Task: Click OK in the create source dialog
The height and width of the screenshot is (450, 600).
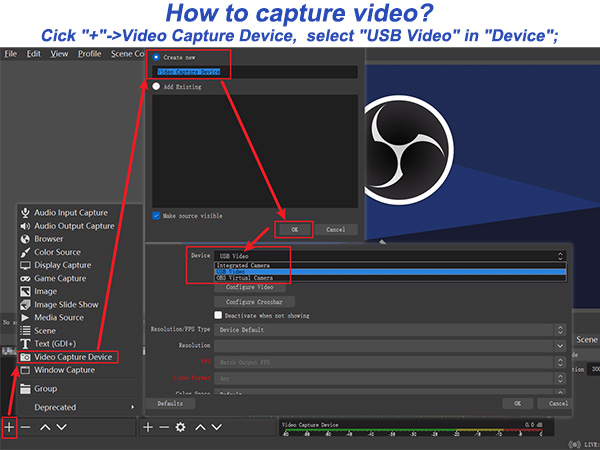Action: [x=294, y=230]
